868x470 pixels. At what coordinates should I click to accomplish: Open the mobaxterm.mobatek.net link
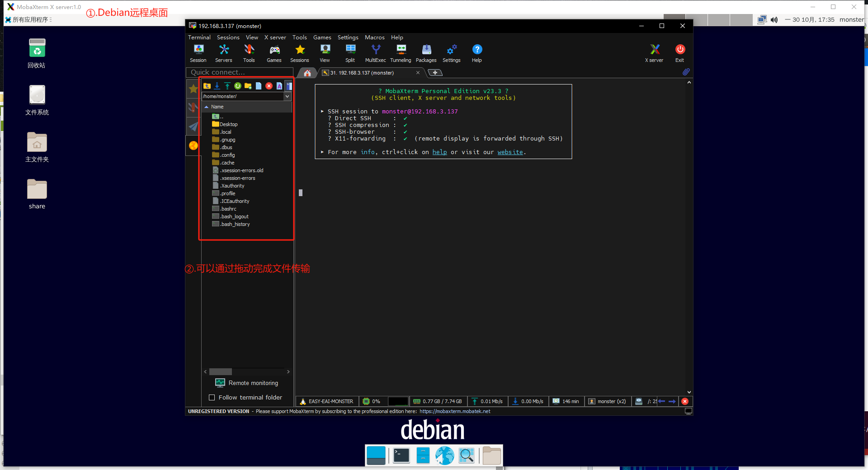pyautogui.click(x=455, y=411)
